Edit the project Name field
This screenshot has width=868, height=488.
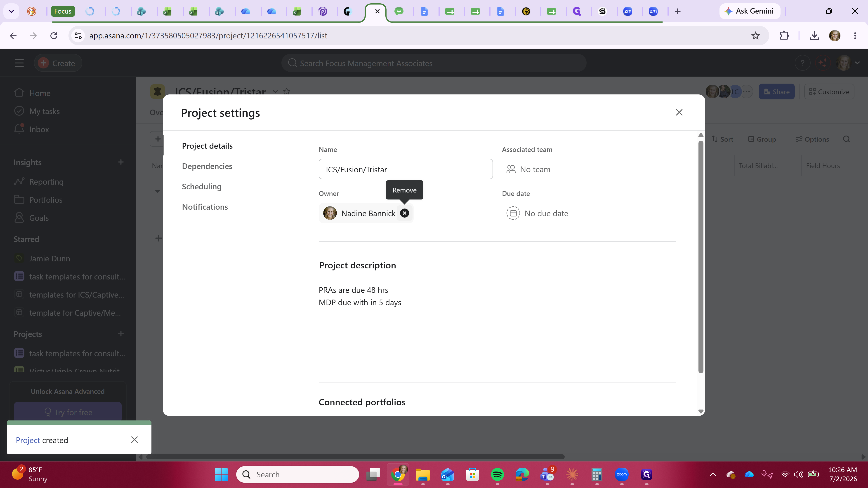click(x=406, y=169)
